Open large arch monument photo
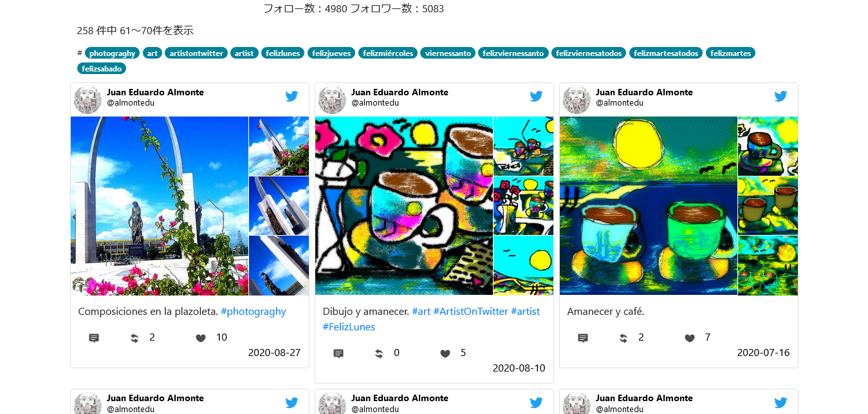 [160, 206]
